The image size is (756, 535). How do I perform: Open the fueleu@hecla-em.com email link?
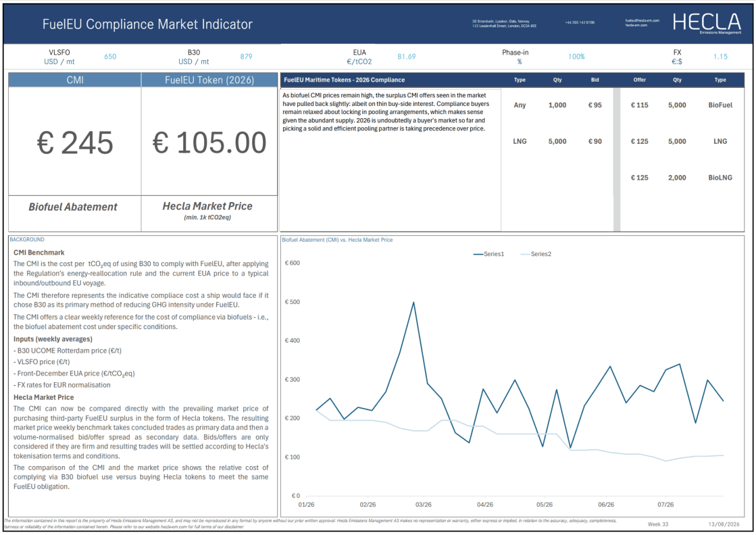642,21
